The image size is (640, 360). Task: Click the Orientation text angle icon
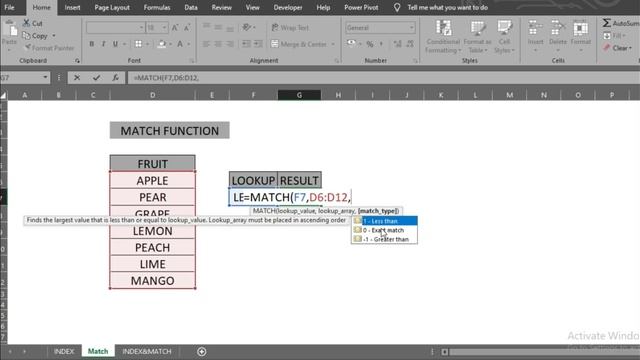pos(246,28)
